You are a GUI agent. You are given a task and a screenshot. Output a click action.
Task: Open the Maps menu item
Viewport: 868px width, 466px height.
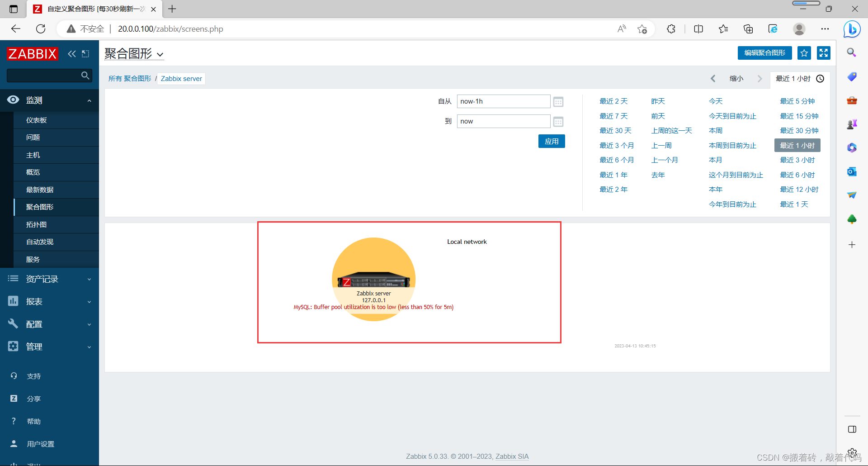click(56, 224)
